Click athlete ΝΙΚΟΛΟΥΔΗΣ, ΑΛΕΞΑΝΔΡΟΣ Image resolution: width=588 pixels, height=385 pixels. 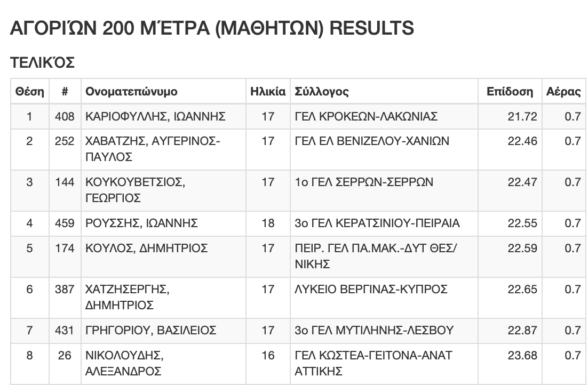[124, 363]
